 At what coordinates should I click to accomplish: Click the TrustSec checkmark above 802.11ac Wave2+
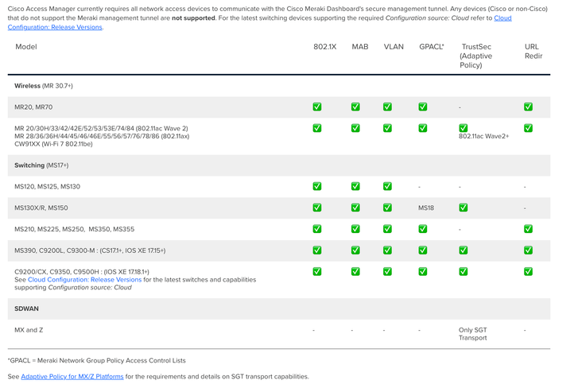[464, 128]
